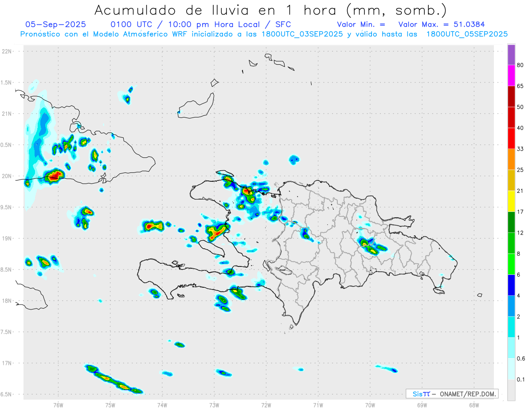532x411 pixels.
Task: Select the "65" color scale value
Action: click(520, 86)
